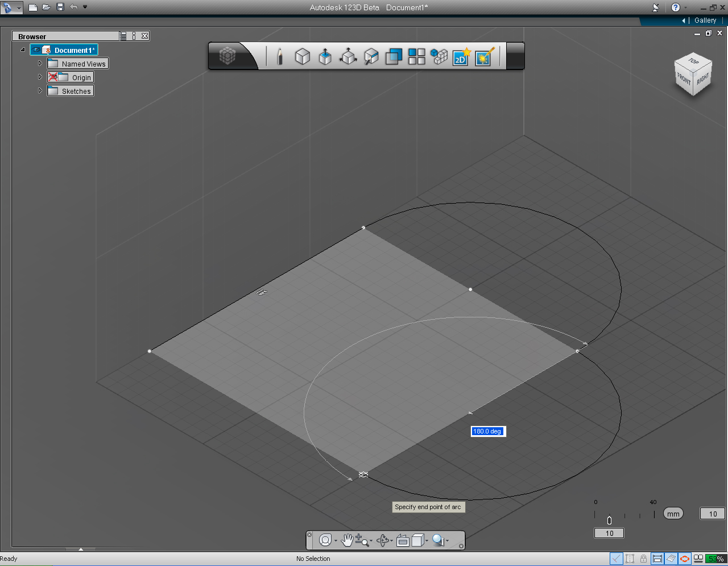Toggle visibility of Document1 eye icon
Viewport: 728px width, 566px height.
click(x=37, y=50)
